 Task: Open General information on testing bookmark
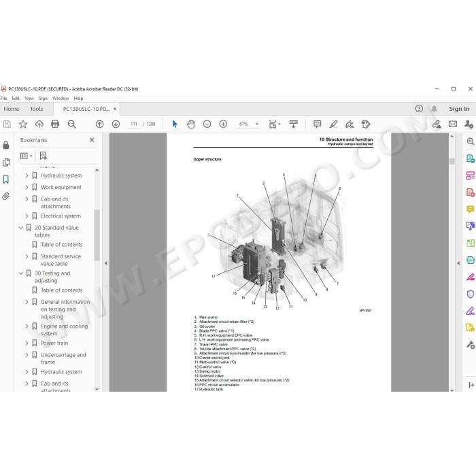pos(65,309)
